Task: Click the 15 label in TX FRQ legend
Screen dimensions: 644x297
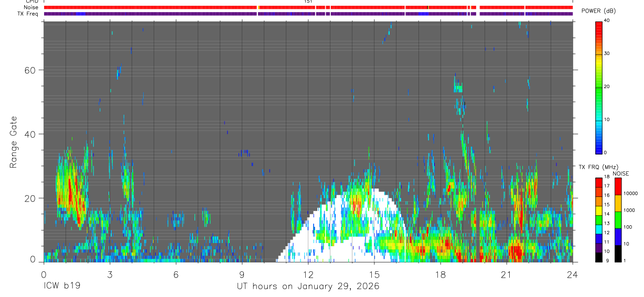Action: click(607, 204)
